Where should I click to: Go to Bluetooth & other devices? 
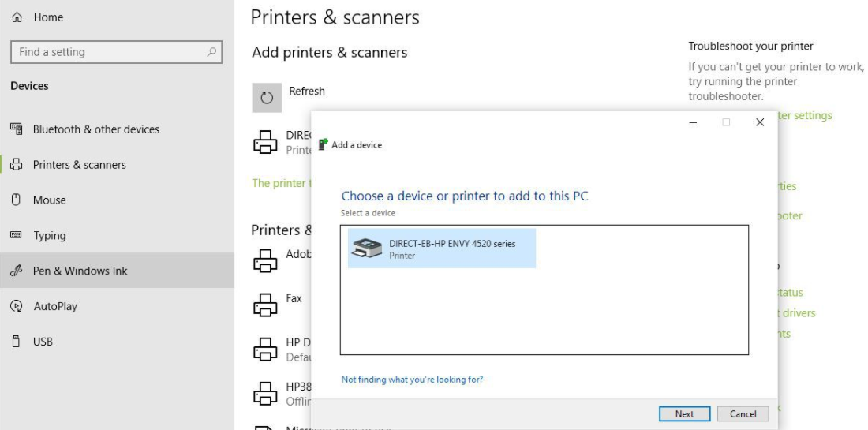(x=95, y=129)
